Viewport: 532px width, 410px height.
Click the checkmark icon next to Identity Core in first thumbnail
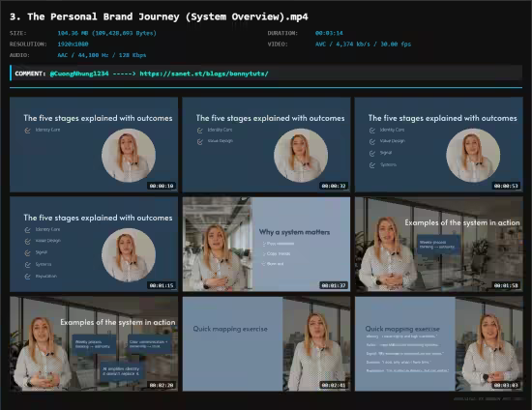click(27, 131)
